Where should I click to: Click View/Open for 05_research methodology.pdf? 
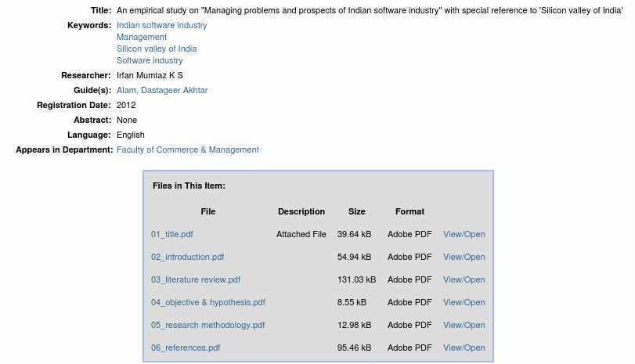[x=464, y=325]
